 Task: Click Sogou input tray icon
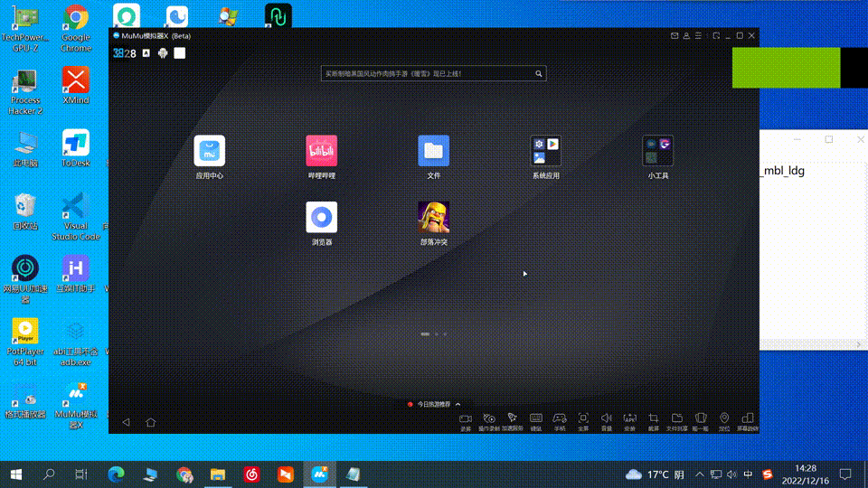[x=768, y=474]
